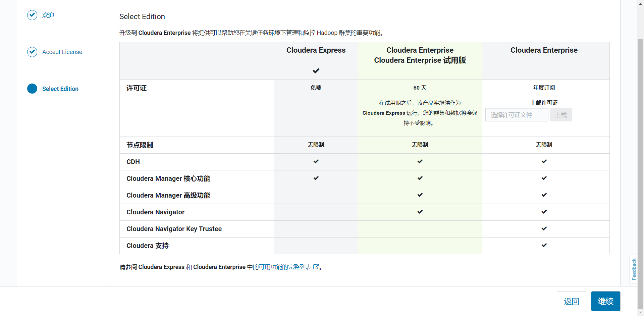Open the Feedback side tab
Image resolution: width=644 pixels, height=316 pixels.
(633, 269)
